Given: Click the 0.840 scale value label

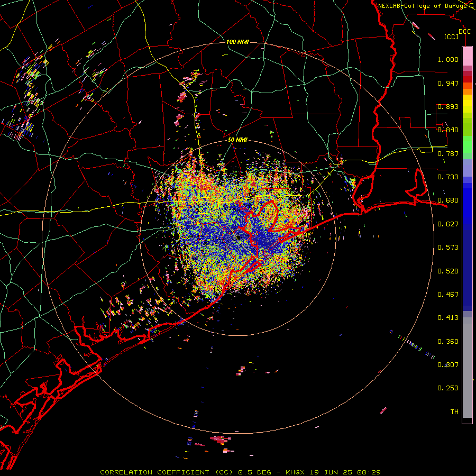Looking at the screenshot, I should click(448, 130).
